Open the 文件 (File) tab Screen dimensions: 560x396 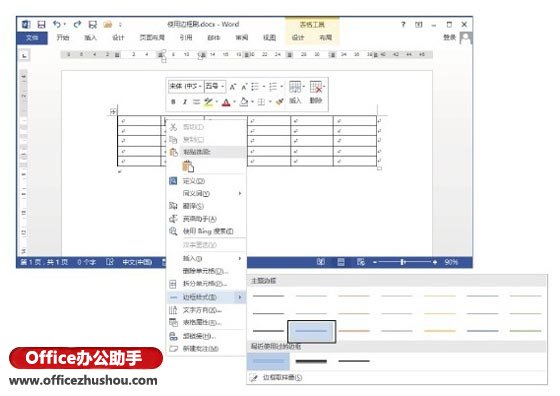(32, 37)
